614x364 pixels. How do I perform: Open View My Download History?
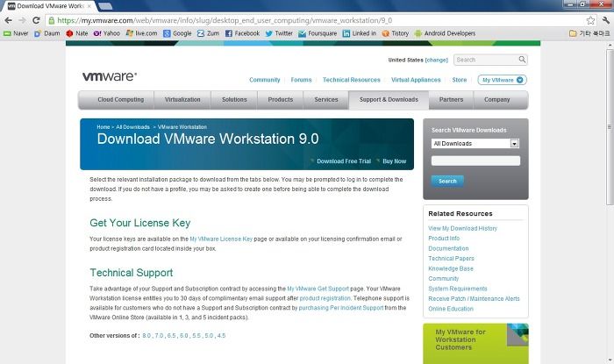462,228
